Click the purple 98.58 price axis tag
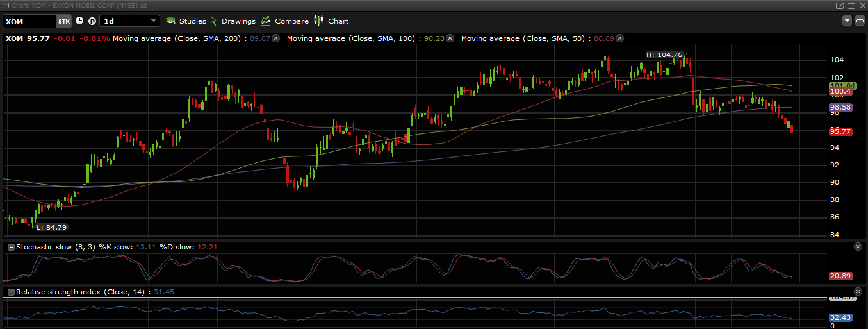 pyautogui.click(x=840, y=108)
